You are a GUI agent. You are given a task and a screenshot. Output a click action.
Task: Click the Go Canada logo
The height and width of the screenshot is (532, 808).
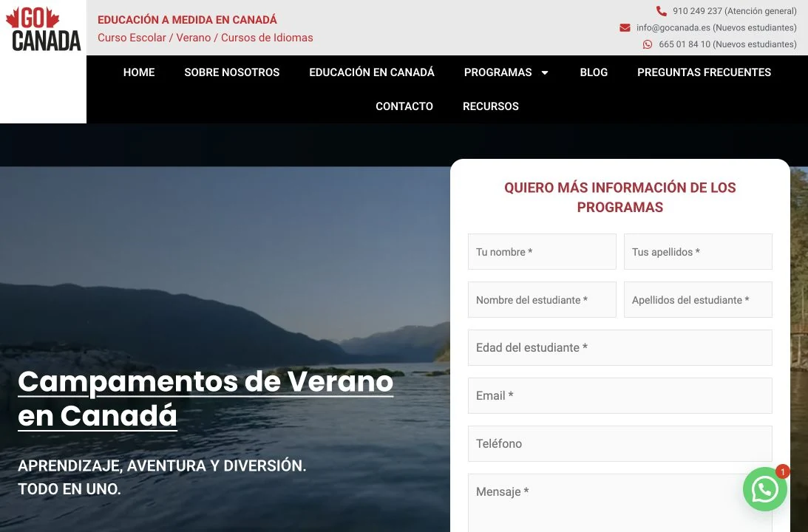44,29
